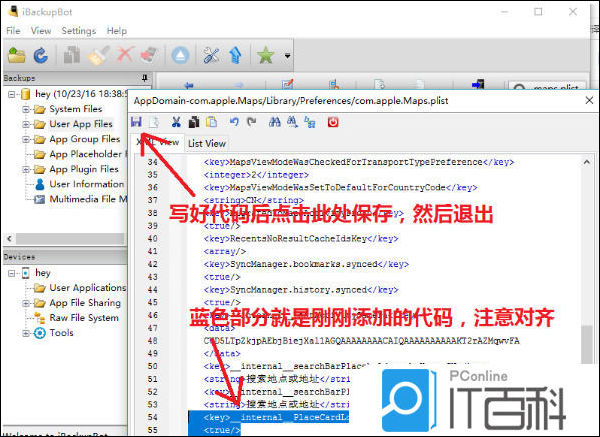
Task: Expand the User App Files folder
Action: 26,124
